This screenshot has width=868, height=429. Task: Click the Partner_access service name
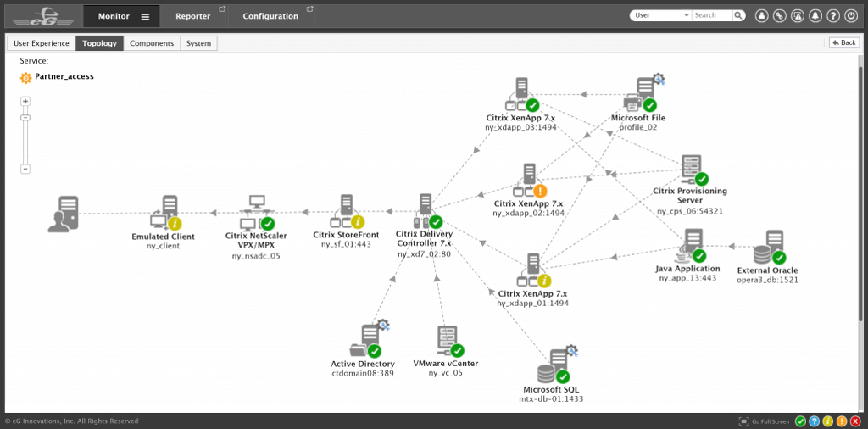(64, 77)
